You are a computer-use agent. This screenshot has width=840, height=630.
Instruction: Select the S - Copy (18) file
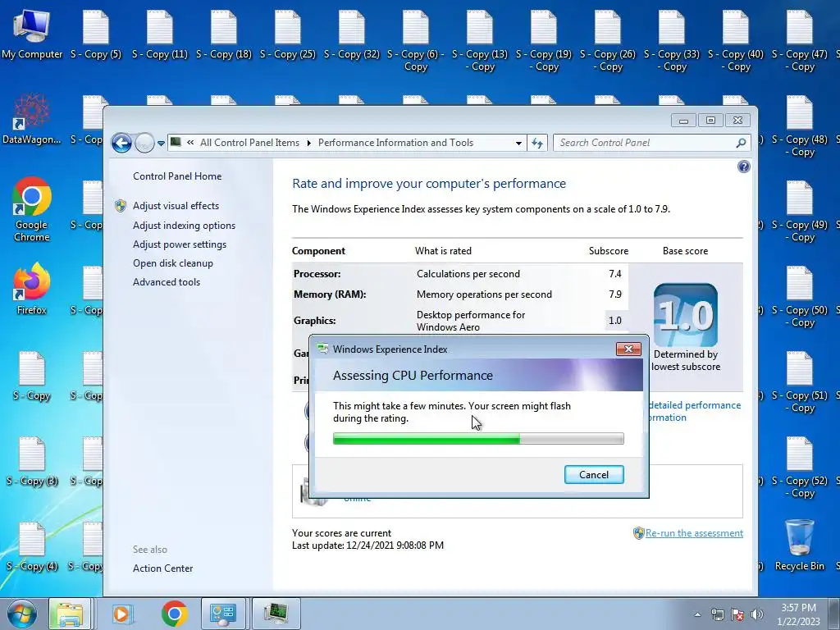[223, 34]
